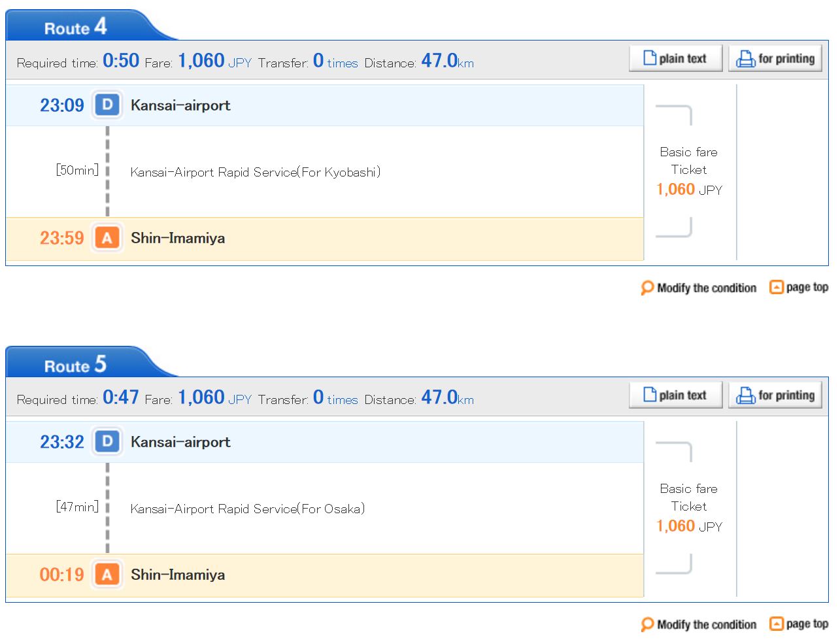The image size is (840, 640).
Task: Click Route 4 for printing button
Action: pos(775,58)
